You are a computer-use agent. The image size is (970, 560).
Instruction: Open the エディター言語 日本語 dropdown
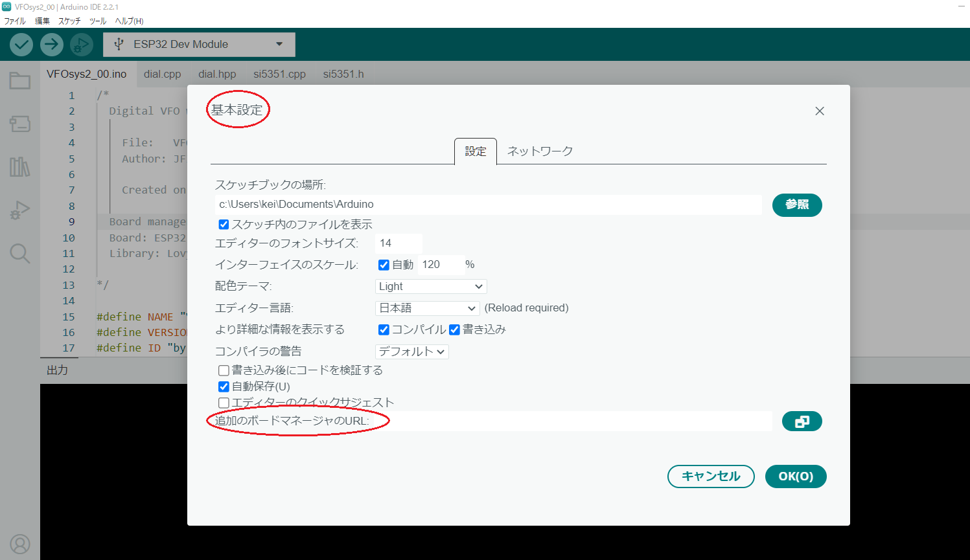click(x=427, y=308)
